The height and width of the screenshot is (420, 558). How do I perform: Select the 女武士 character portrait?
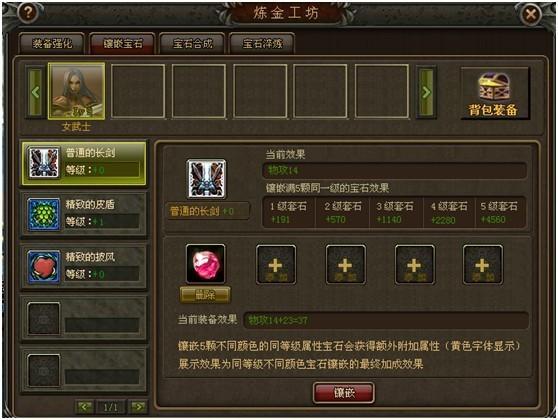coord(77,91)
